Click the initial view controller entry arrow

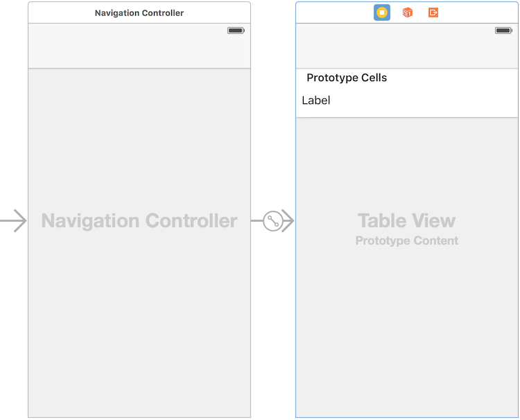[13, 221]
